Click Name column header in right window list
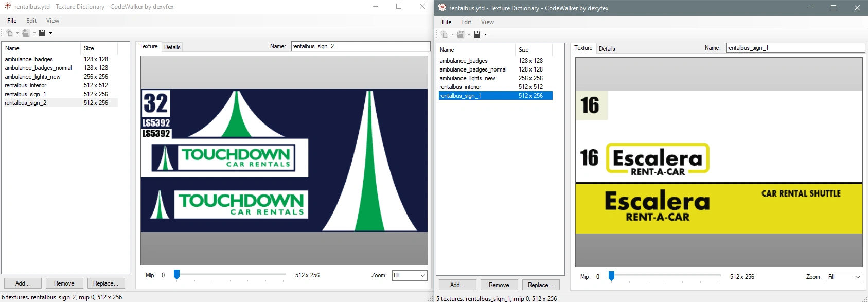The height and width of the screenshot is (302, 868). tap(476, 50)
